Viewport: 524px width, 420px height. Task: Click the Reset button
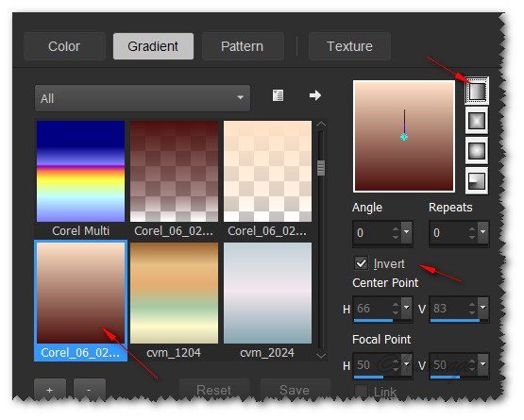click(214, 390)
